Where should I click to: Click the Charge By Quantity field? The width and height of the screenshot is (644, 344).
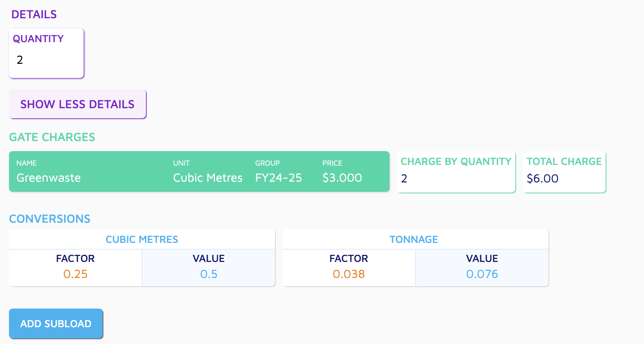pos(456,178)
